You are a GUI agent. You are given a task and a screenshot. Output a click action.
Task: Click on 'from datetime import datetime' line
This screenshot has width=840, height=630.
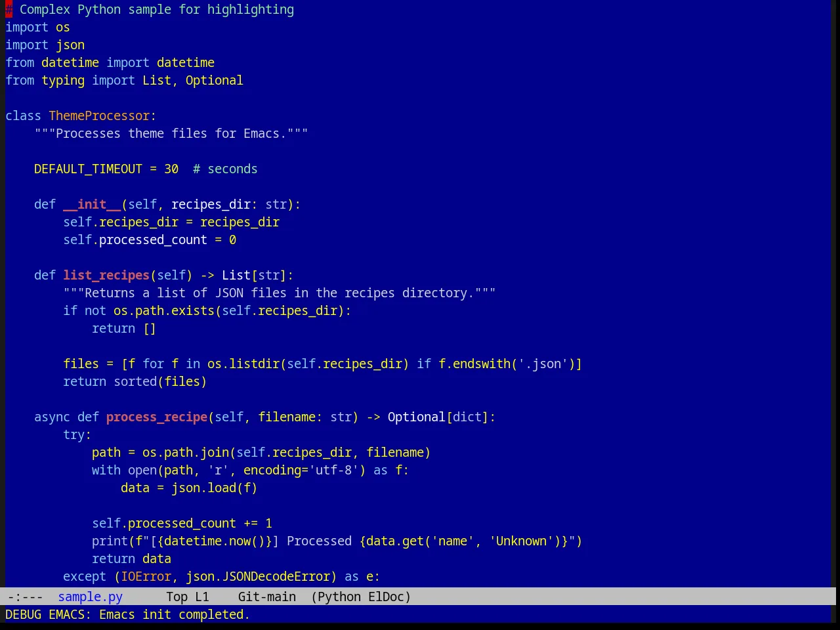tap(110, 62)
